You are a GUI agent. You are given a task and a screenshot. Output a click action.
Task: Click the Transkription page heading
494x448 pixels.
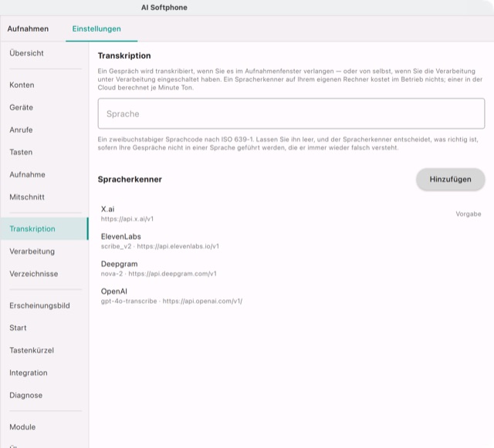pyautogui.click(x=124, y=56)
